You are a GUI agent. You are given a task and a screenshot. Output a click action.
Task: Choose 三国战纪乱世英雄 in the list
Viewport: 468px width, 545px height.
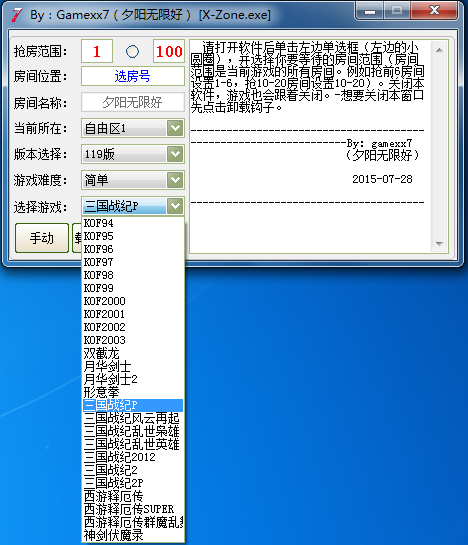(133, 444)
